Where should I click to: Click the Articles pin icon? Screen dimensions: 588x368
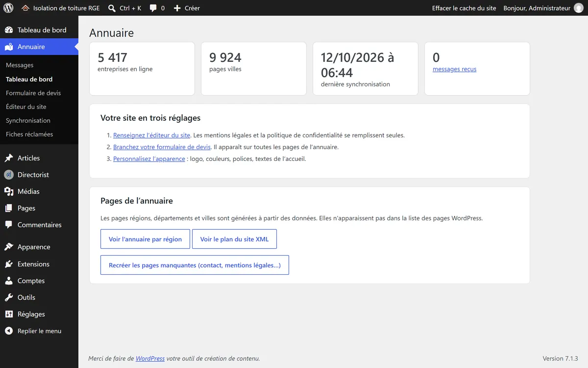pyautogui.click(x=9, y=158)
